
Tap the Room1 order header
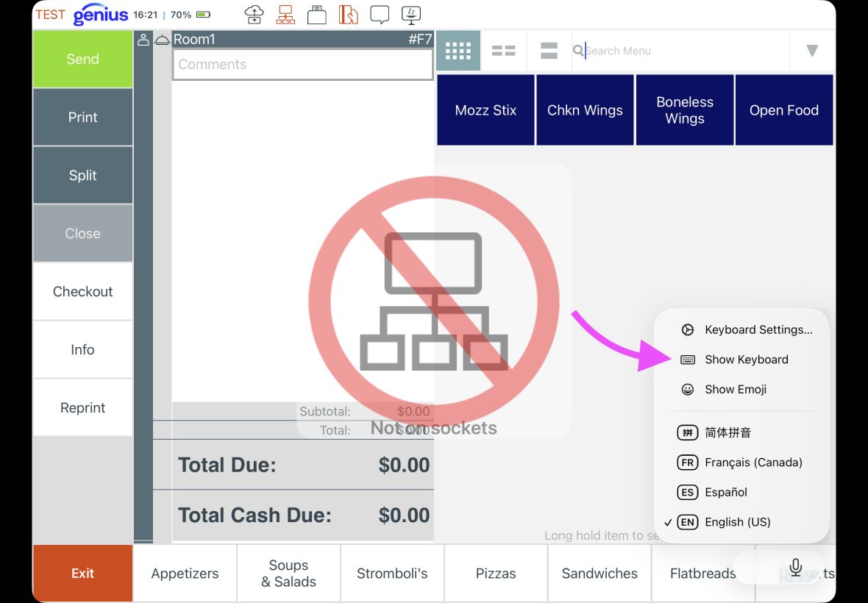pyautogui.click(x=194, y=39)
